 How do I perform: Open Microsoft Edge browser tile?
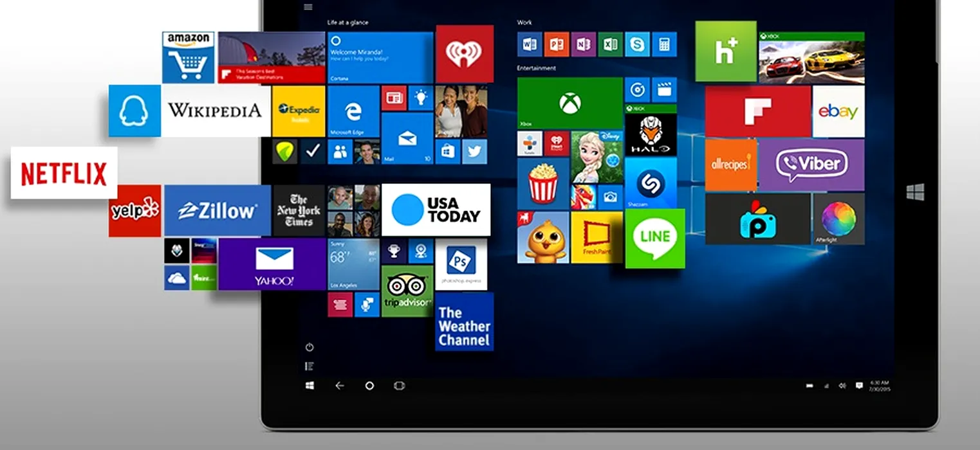353,112
